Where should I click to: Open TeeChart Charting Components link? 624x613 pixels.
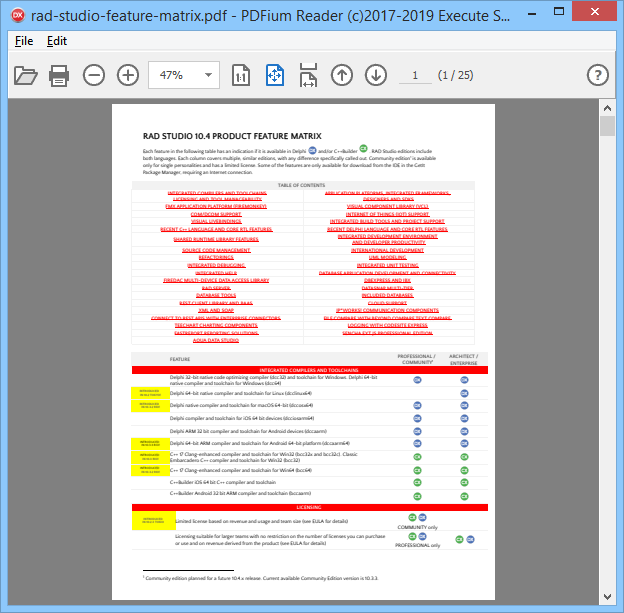click(x=216, y=326)
